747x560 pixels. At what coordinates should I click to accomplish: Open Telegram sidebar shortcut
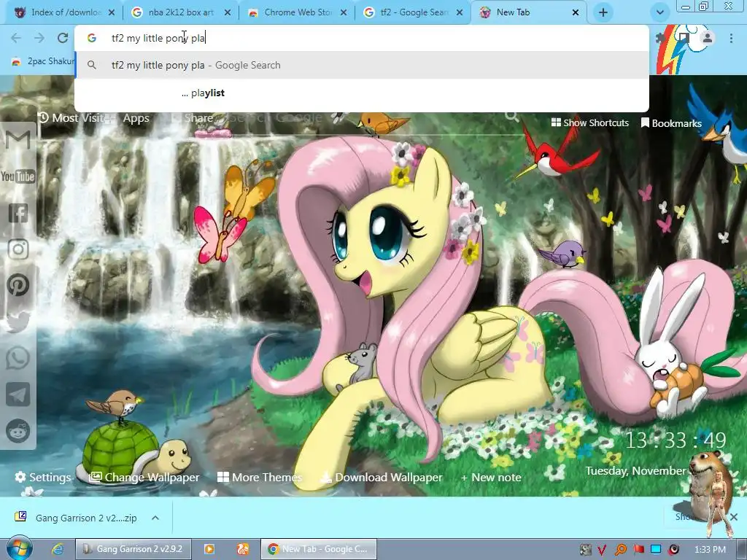point(18,394)
